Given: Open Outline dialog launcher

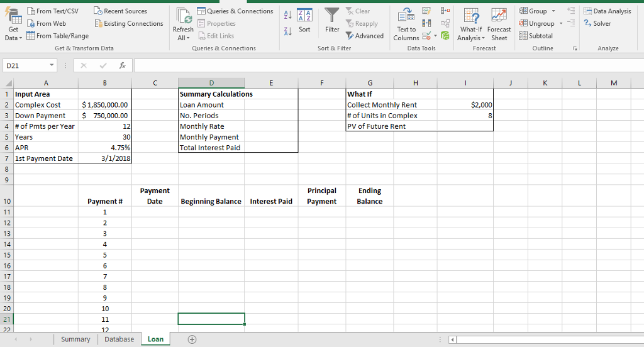Looking at the screenshot, I should click(575, 48).
